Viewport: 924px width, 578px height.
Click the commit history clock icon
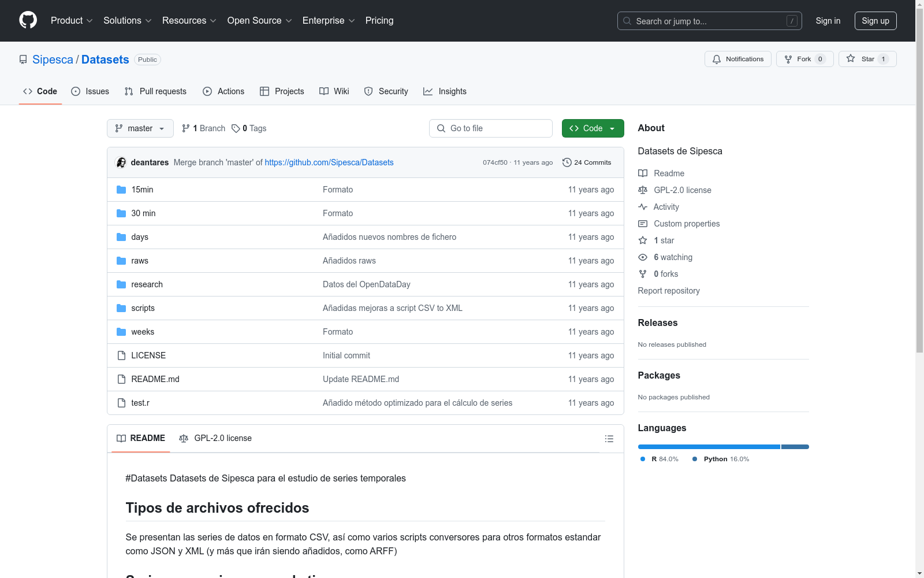pos(567,162)
